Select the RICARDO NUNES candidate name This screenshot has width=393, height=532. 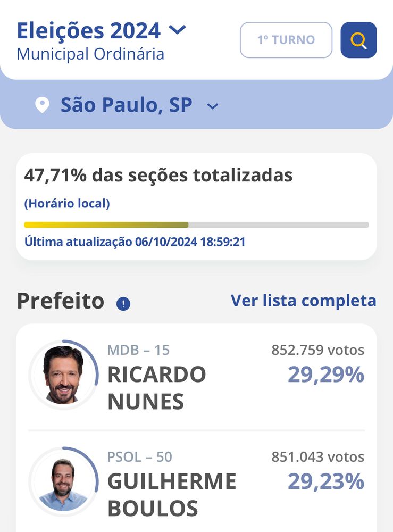[x=157, y=388]
